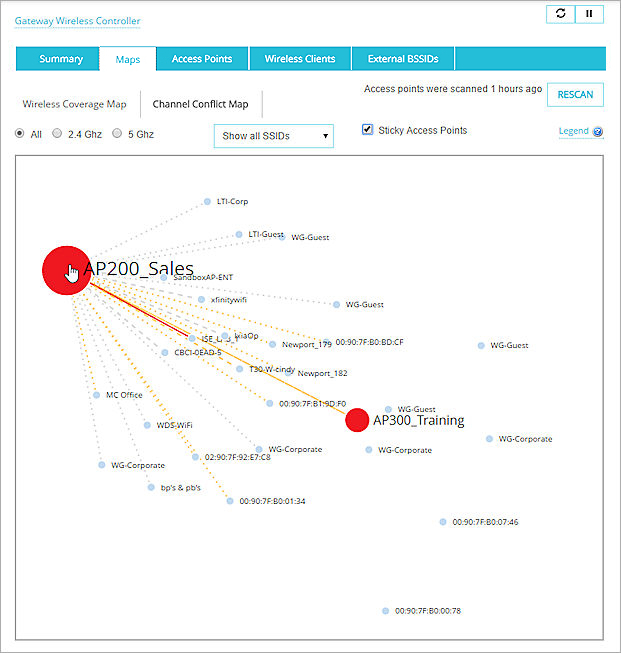Select the 5 Ghz radio button

[x=117, y=133]
